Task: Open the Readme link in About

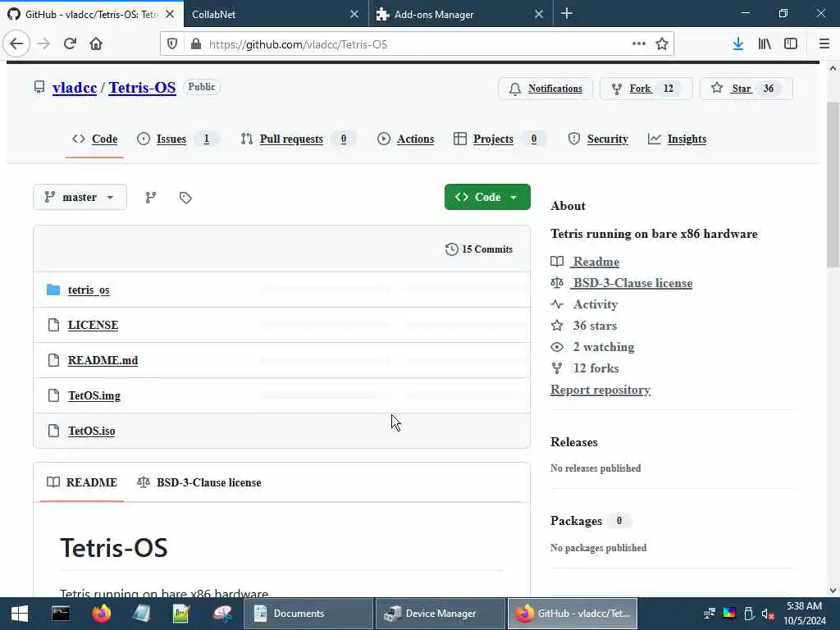Action: [x=596, y=262]
